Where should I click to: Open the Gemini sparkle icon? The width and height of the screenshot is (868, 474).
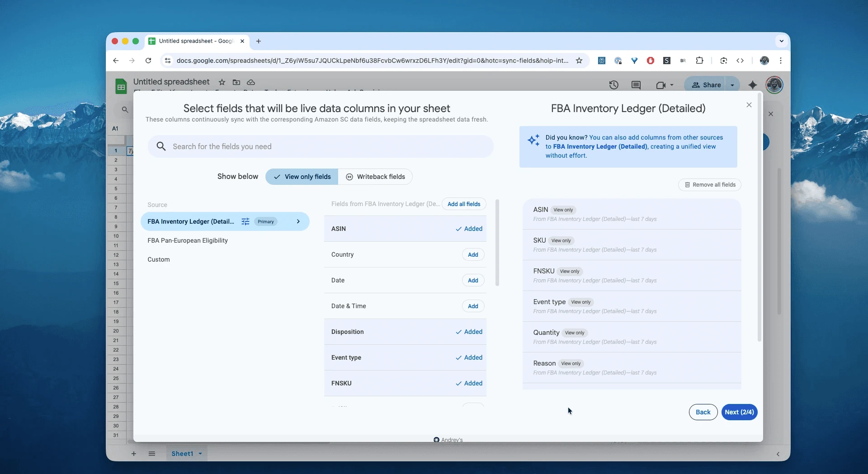click(x=753, y=85)
